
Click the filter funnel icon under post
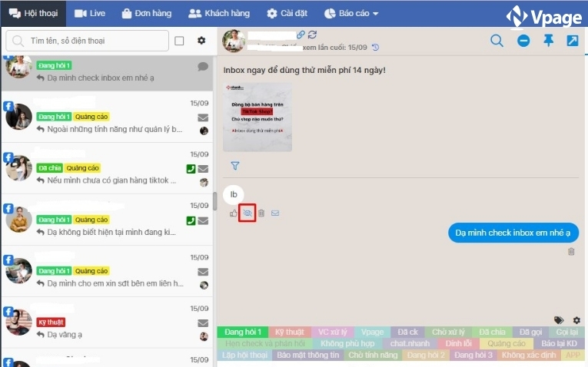tap(235, 166)
